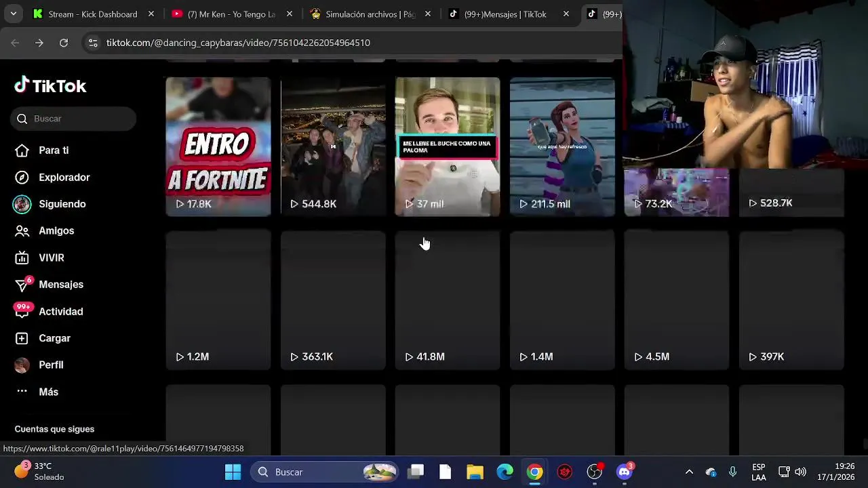Click the Cargar plus icon

(22, 338)
